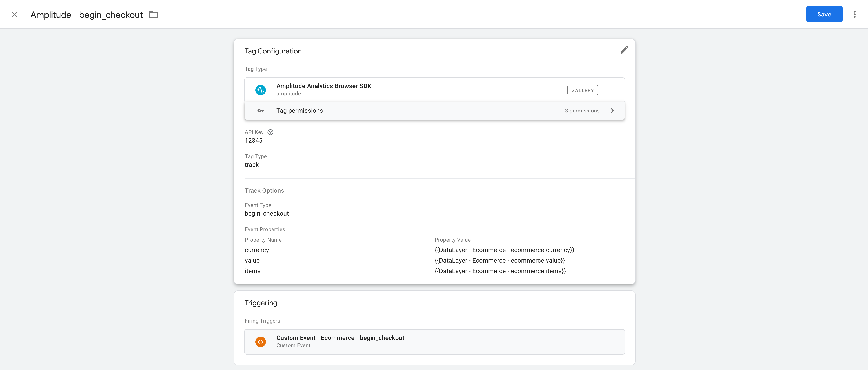The height and width of the screenshot is (370, 868).
Task: Open the three-dot more actions menu
Action: [x=855, y=15]
